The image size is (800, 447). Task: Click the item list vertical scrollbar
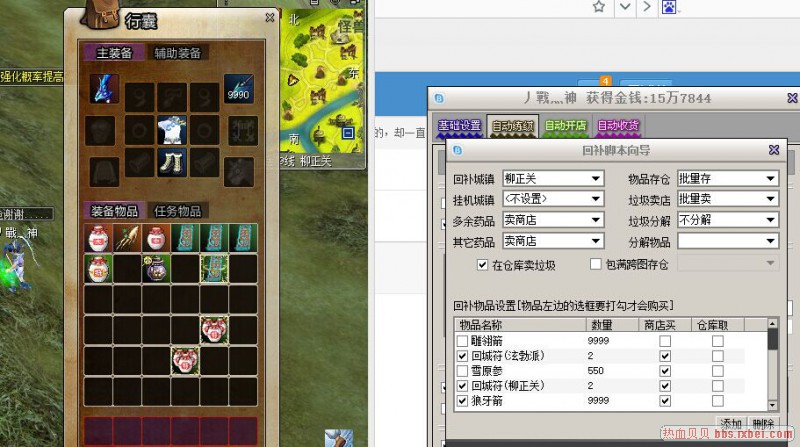pos(772,370)
